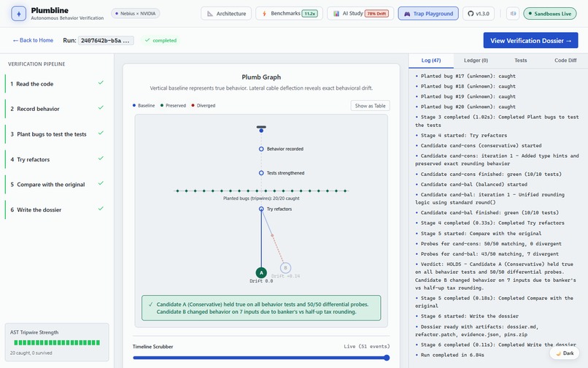The image size is (588, 368).
Task: Open the Trap Playground page
Action: click(x=428, y=14)
